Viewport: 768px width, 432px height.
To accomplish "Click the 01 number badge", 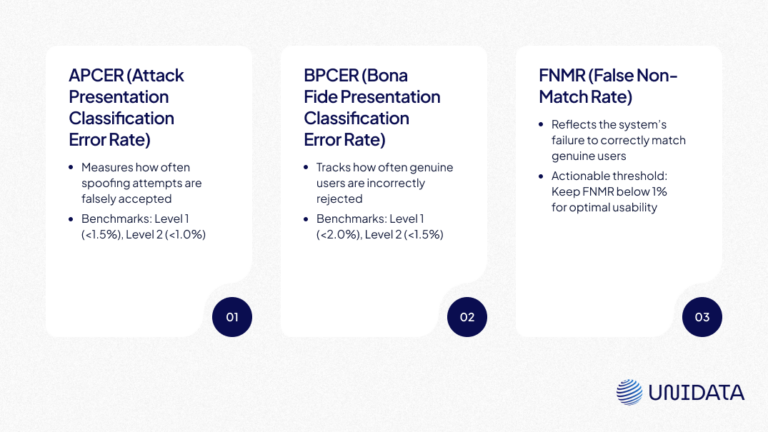I will (x=232, y=317).
